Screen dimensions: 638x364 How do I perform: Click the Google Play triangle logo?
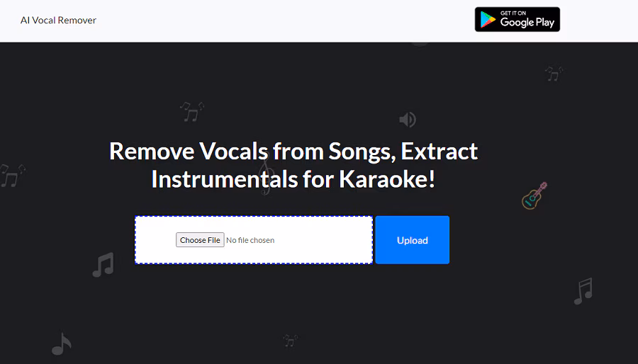[x=487, y=20]
